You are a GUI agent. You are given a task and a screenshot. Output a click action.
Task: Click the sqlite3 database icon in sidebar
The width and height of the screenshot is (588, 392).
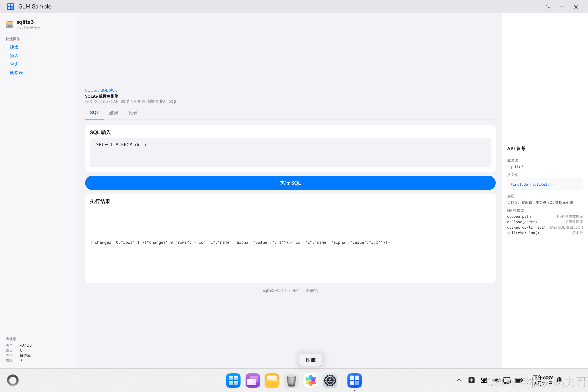click(x=9, y=24)
